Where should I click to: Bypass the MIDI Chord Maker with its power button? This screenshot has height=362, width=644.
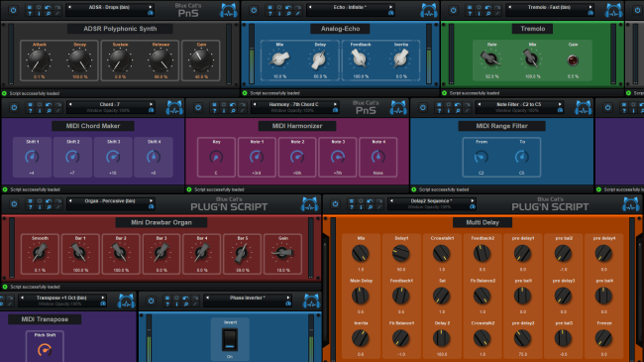tap(14, 107)
